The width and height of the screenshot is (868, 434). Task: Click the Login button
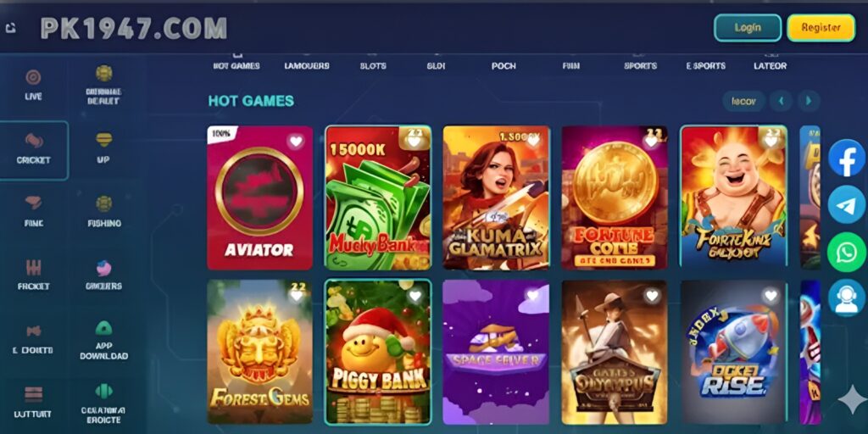(x=748, y=28)
